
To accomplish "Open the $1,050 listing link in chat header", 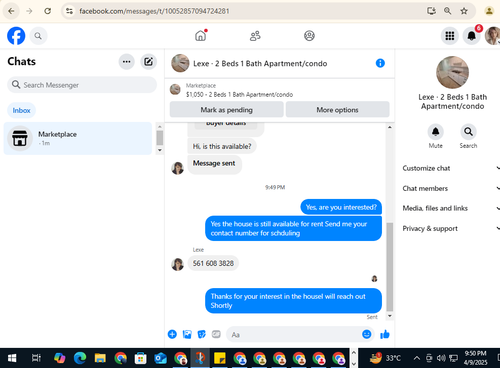I will (x=239, y=95).
